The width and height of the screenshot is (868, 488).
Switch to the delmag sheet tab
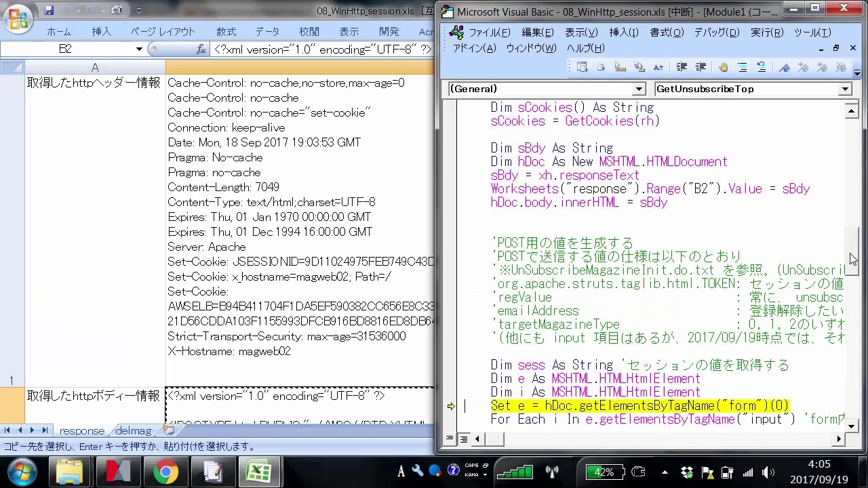(x=134, y=430)
